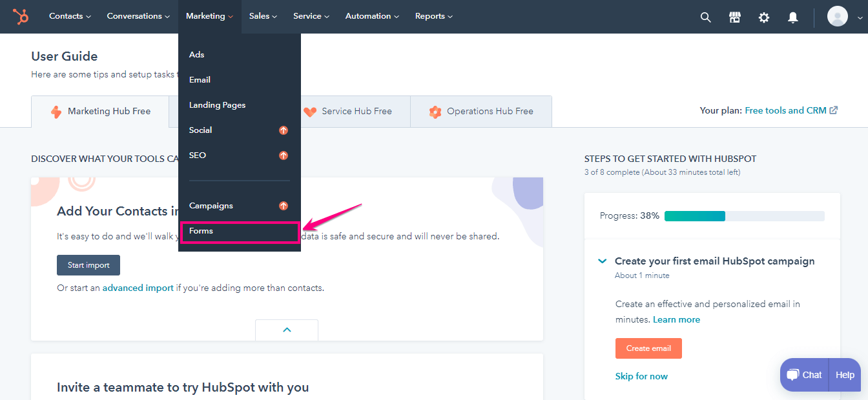This screenshot has width=868, height=400.
Task: Follow the advanced import link
Action: (x=138, y=288)
